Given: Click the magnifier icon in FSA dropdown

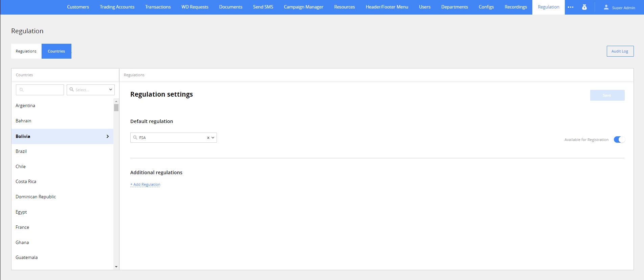Looking at the screenshot, I should pyautogui.click(x=135, y=138).
